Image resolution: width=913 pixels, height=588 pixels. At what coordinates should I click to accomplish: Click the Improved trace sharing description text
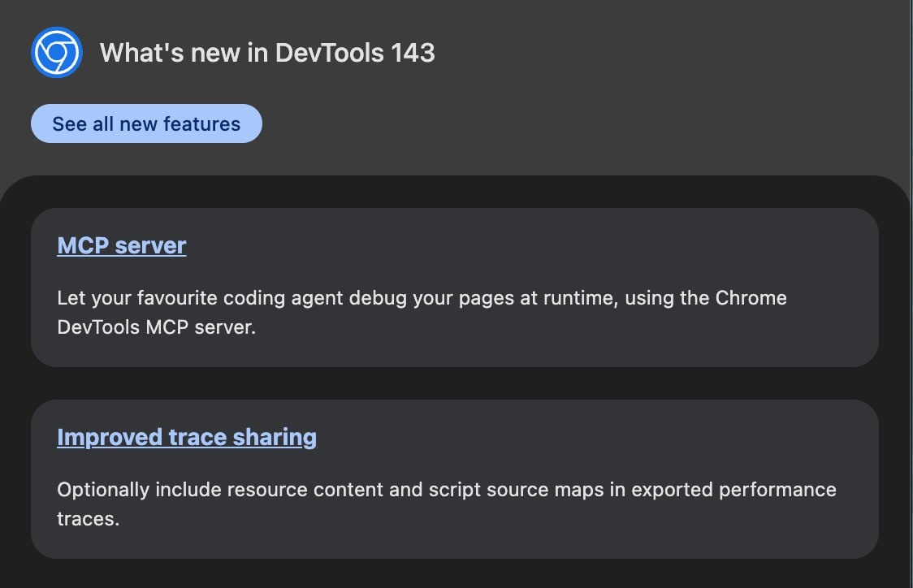click(x=446, y=504)
